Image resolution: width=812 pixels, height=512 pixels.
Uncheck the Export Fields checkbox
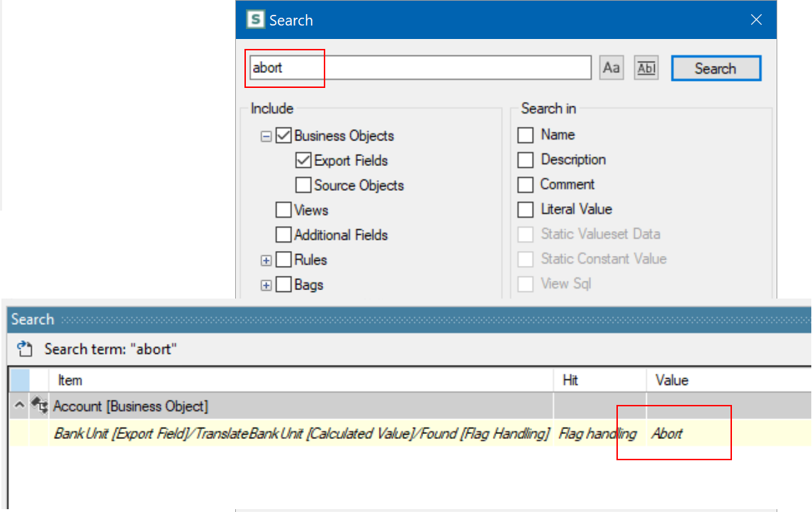click(303, 160)
